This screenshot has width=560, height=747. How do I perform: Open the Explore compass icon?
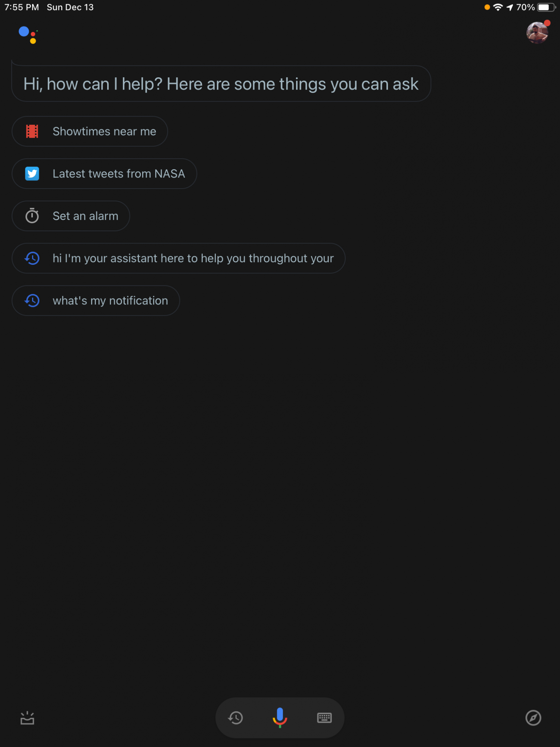[x=533, y=717]
